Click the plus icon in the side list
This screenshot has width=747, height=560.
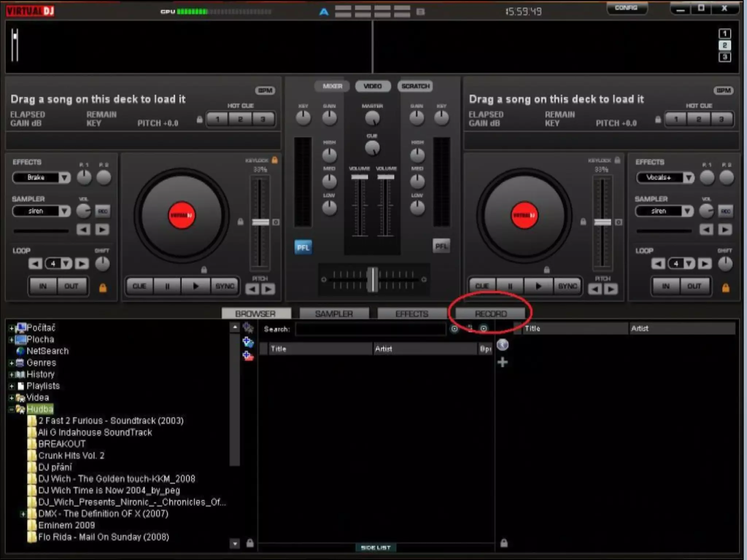pyautogui.click(x=503, y=362)
